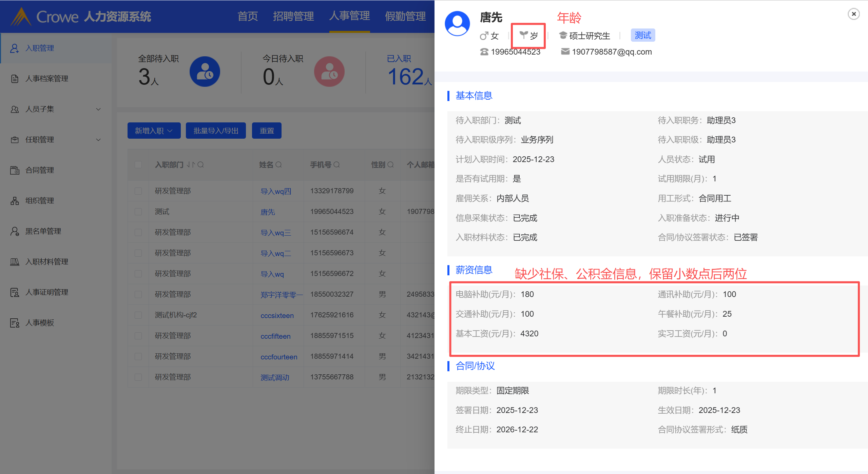Expand the 任职管理 sidebar submenu

98,140
